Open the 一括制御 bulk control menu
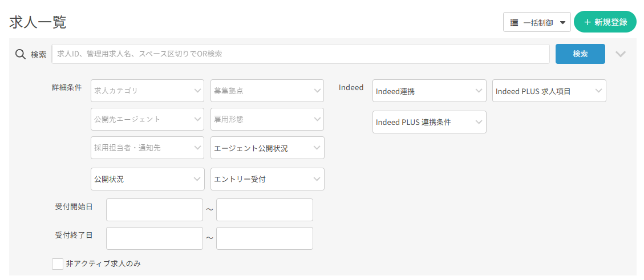The height and width of the screenshot is (280, 644). pos(536,22)
